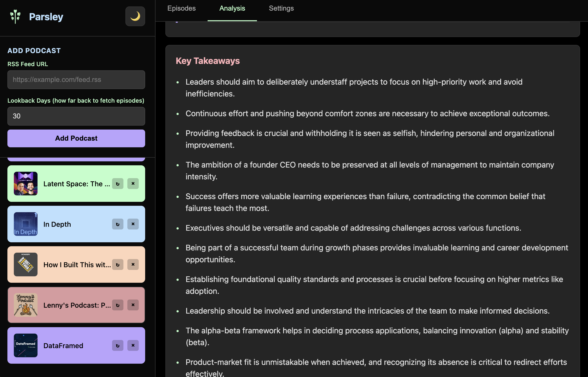The image size is (588, 377).
Task: Remove the In Depth podcast
Action: coord(133,224)
